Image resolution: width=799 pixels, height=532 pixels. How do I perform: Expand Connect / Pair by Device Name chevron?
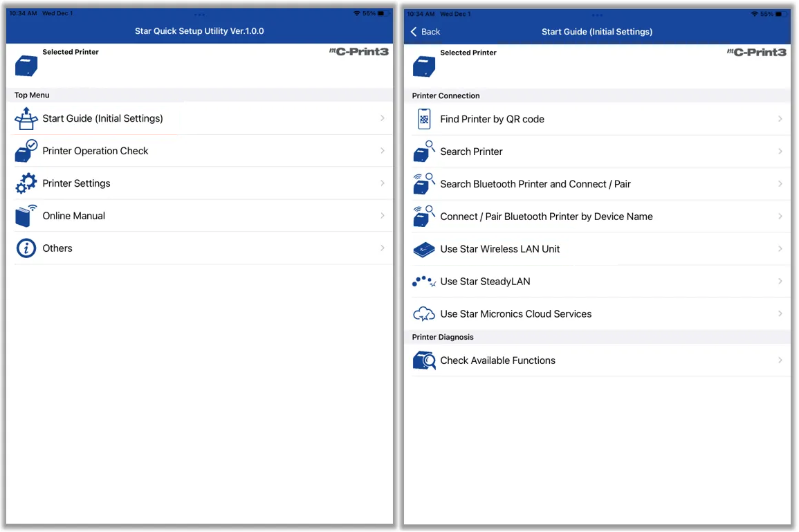coord(780,216)
